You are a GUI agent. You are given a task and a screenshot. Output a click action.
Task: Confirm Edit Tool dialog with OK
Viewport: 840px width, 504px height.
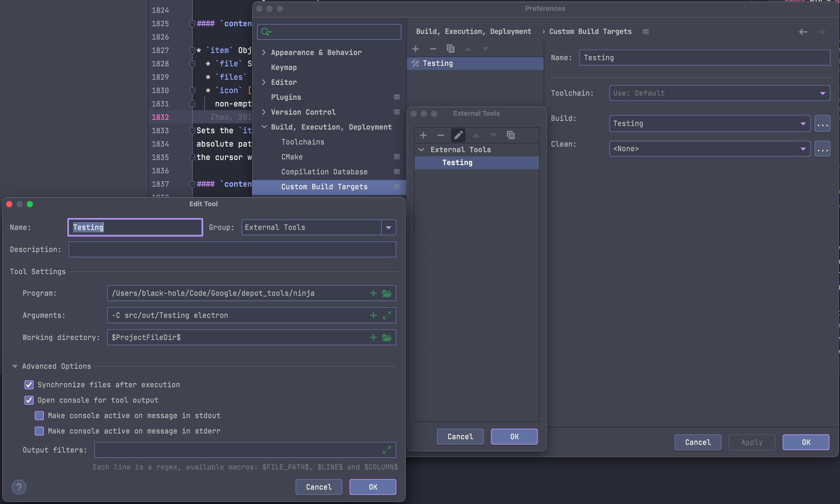coord(373,487)
